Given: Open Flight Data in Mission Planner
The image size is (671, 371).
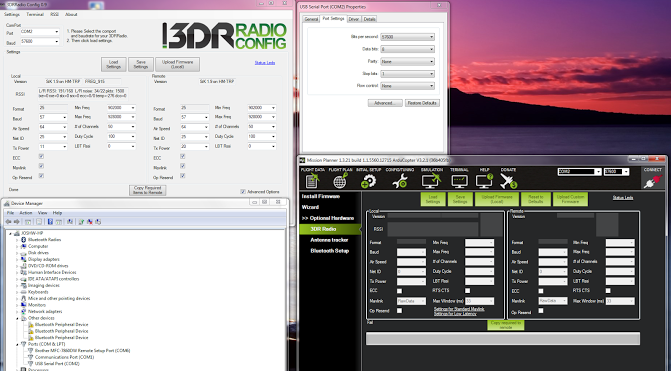Looking at the screenshot, I should (x=312, y=178).
